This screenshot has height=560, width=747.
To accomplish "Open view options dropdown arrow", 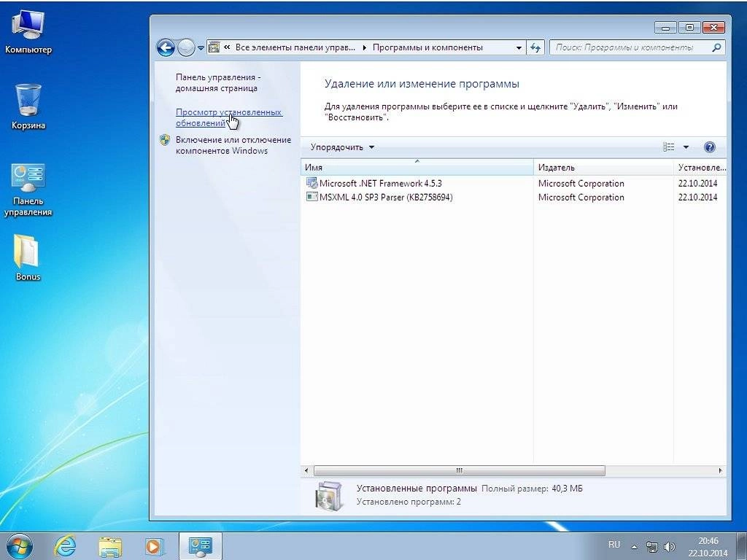I will coord(686,147).
